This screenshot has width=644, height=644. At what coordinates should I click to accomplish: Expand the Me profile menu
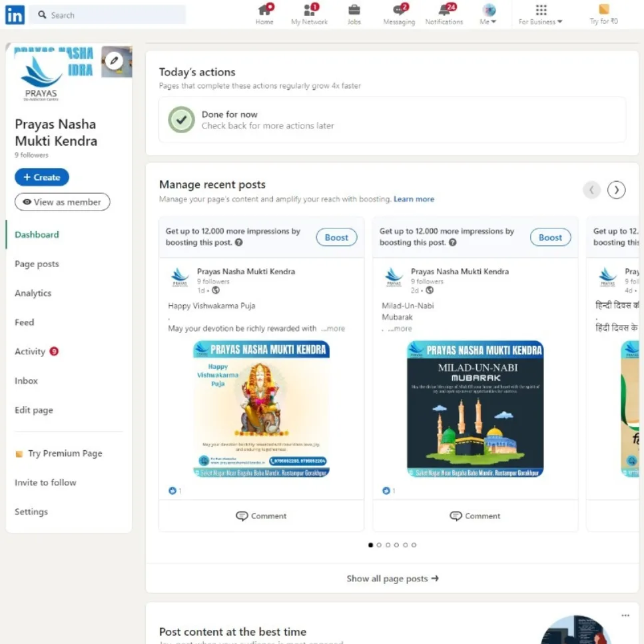488,14
